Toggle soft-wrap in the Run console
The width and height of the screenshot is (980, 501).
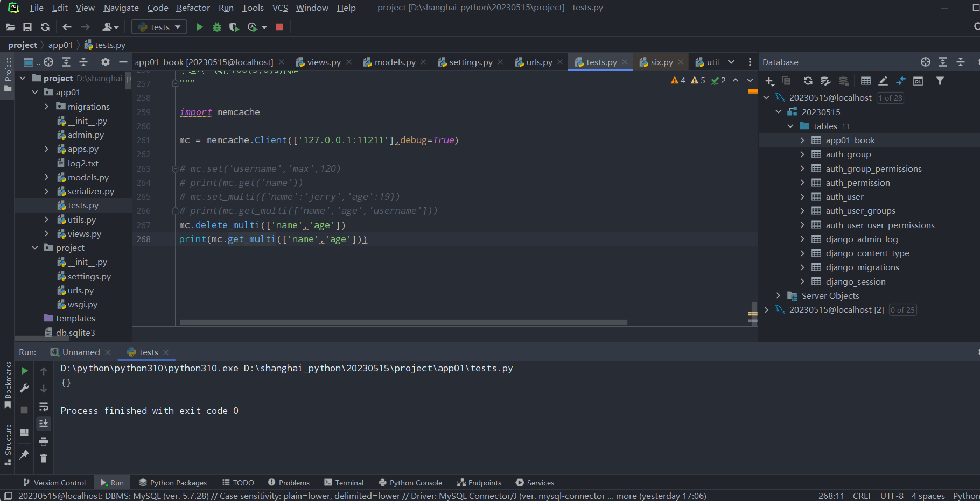(x=44, y=406)
